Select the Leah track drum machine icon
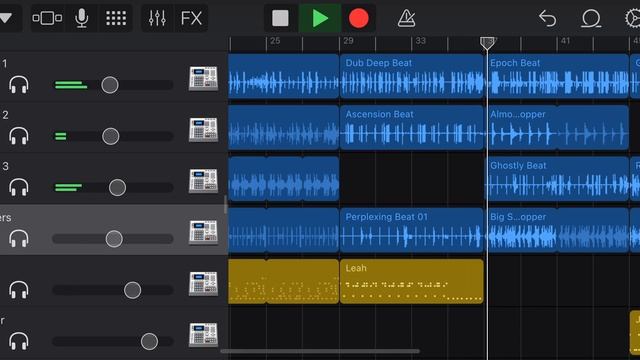640x360 pixels. pyautogui.click(x=203, y=284)
